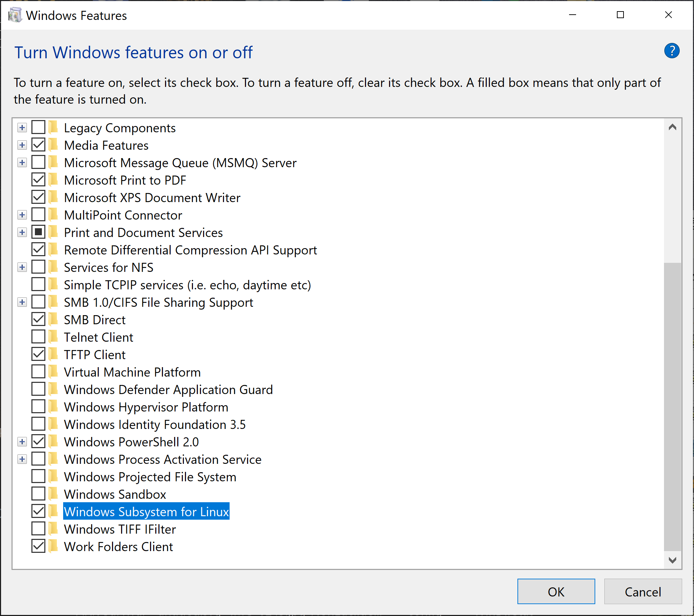The width and height of the screenshot is (694, 616).
Task: Enable Windows Identity Foundation 3.5 checkbox
Action: [38, 424]
